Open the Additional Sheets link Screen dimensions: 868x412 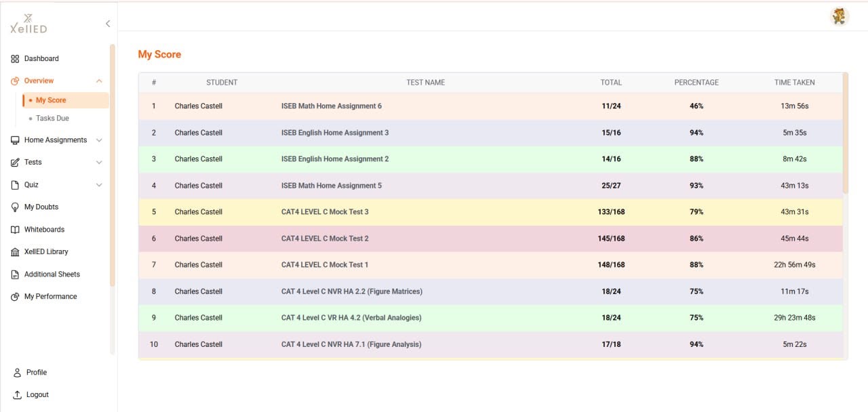pos(52,274)
